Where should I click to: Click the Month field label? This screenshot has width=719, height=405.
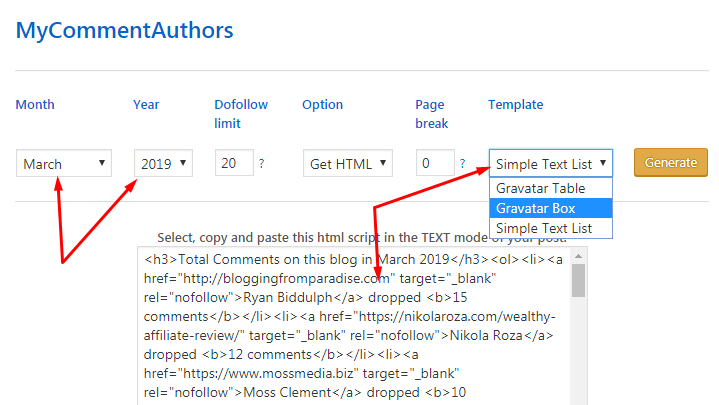(36, 105)
